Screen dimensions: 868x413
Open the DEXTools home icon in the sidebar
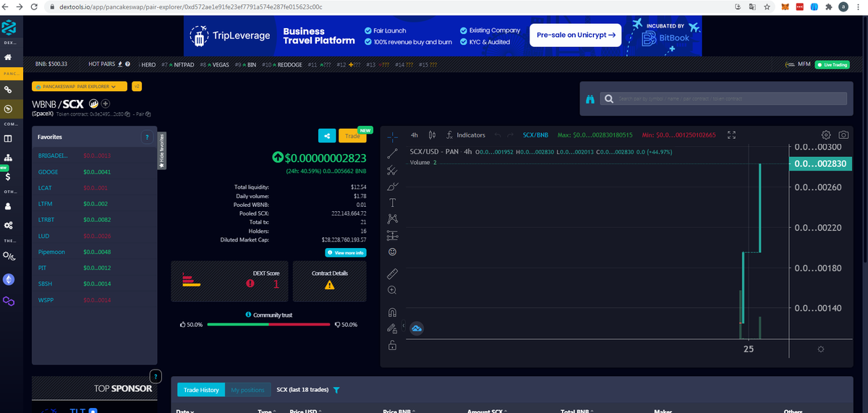click(8, 57)
